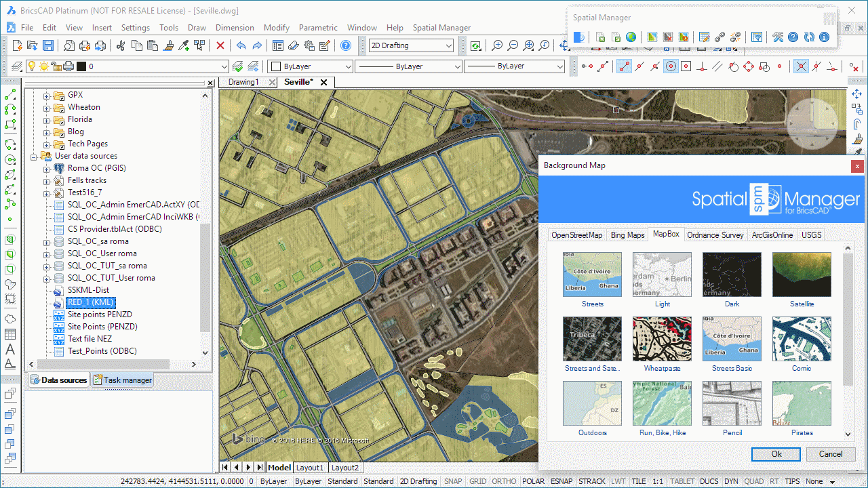Viewport: 868px width, 488px height.
Task: Select the RED_1 (KML) data source
Action: [90, 302]
